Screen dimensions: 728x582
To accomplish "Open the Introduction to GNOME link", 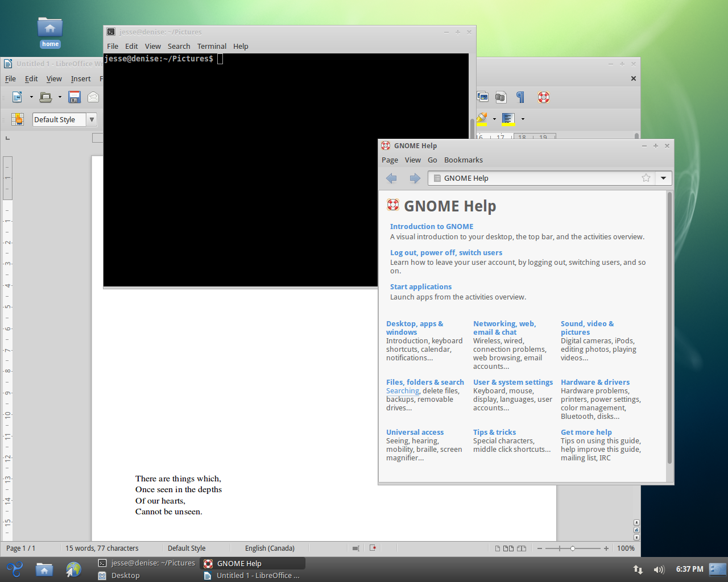I will tap(432, 227).
